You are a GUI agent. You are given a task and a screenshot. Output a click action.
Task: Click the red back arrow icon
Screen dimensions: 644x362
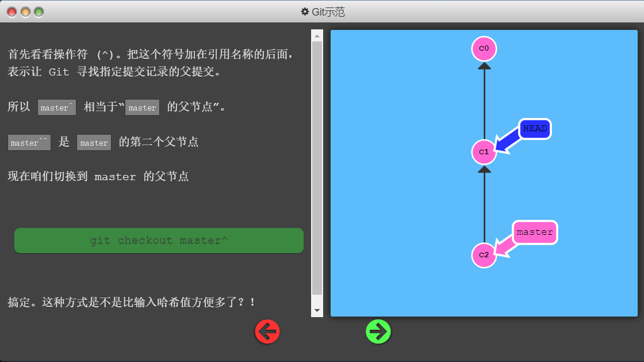[267, 332]
